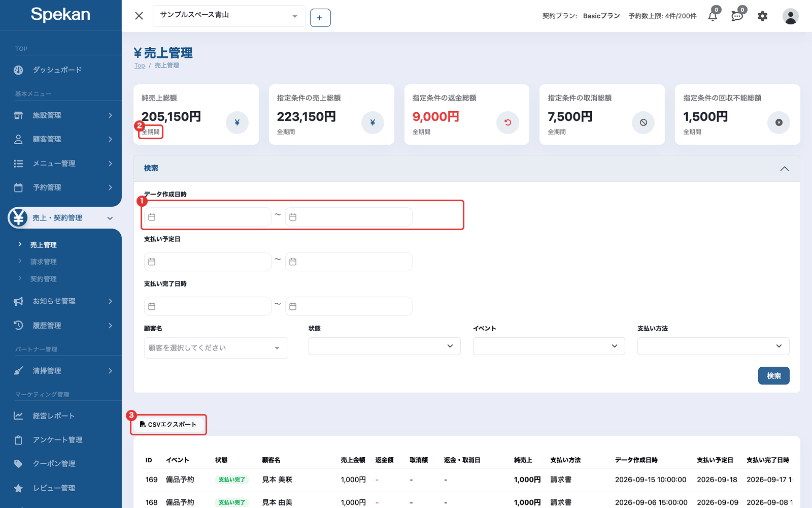This screenshot has height=508, width=812.
Task: Open calendar for 支払い予定日 end date
Action: tap(293, 262)
